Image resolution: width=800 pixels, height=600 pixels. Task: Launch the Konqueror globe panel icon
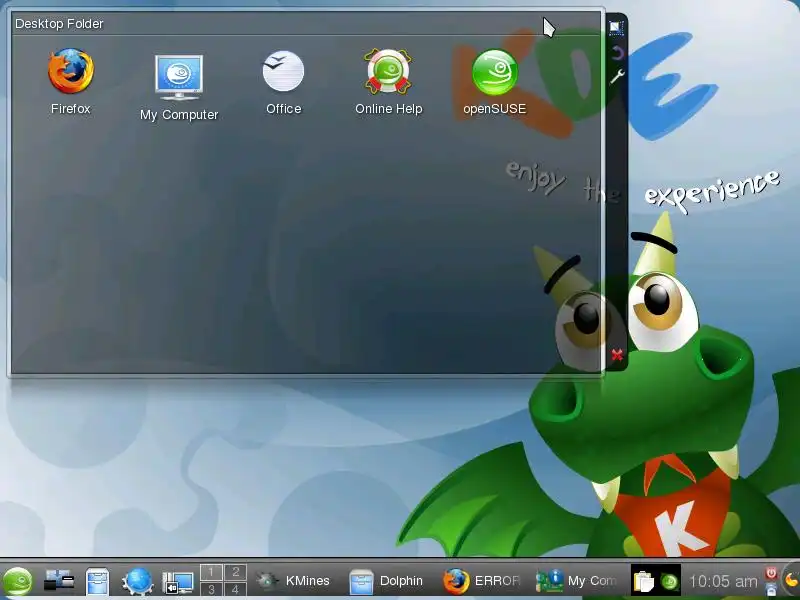point(138,581)
